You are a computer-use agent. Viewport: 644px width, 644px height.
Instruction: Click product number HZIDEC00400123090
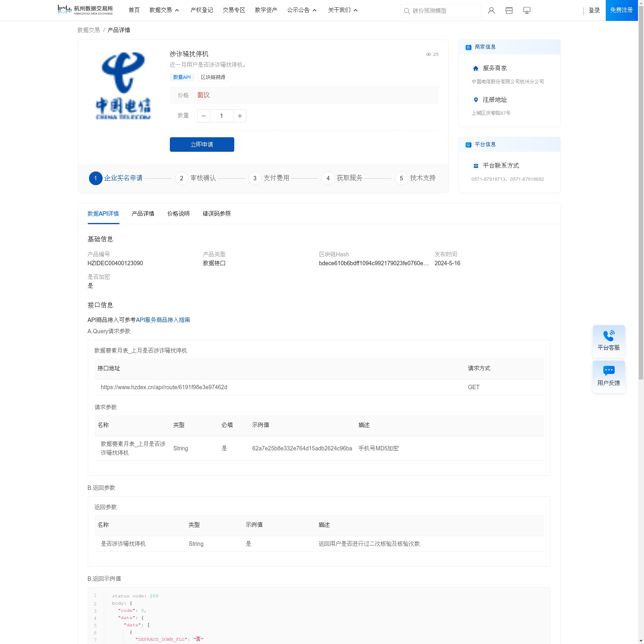click(115, 263)
